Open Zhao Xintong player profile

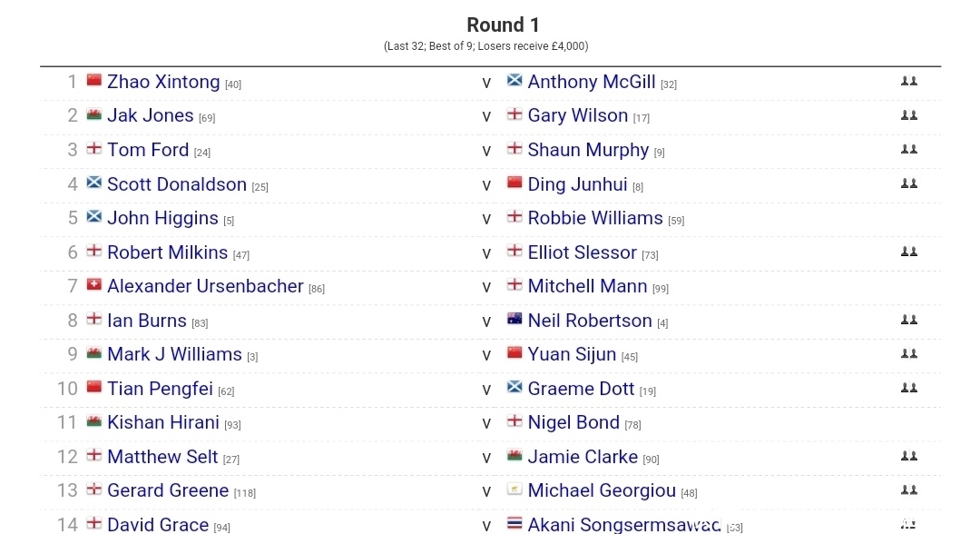click(163, 82)
